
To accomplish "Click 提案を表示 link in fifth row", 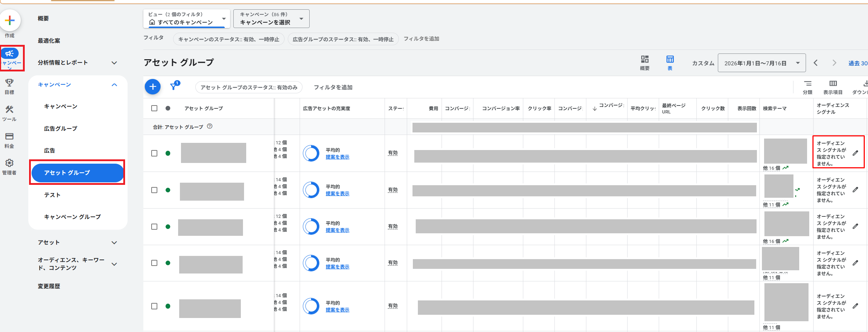I will (337, 310).
